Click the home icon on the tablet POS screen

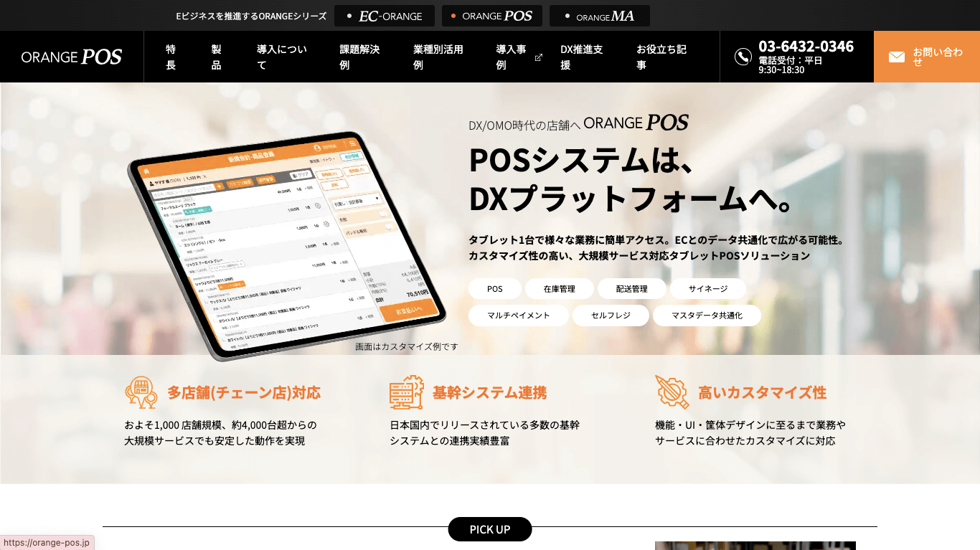[x=147, y=171]
